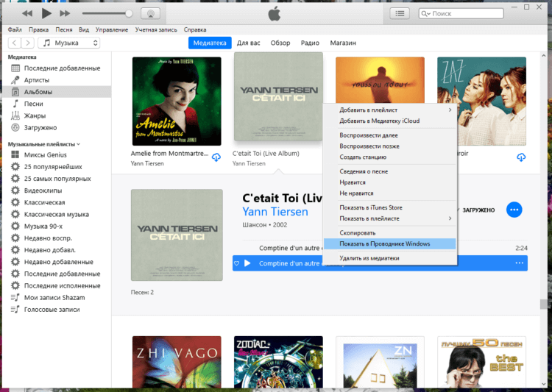The width and height of the screenshot is (552, 392).
Task: Click the search field Поиск
Action: point(461,14)
